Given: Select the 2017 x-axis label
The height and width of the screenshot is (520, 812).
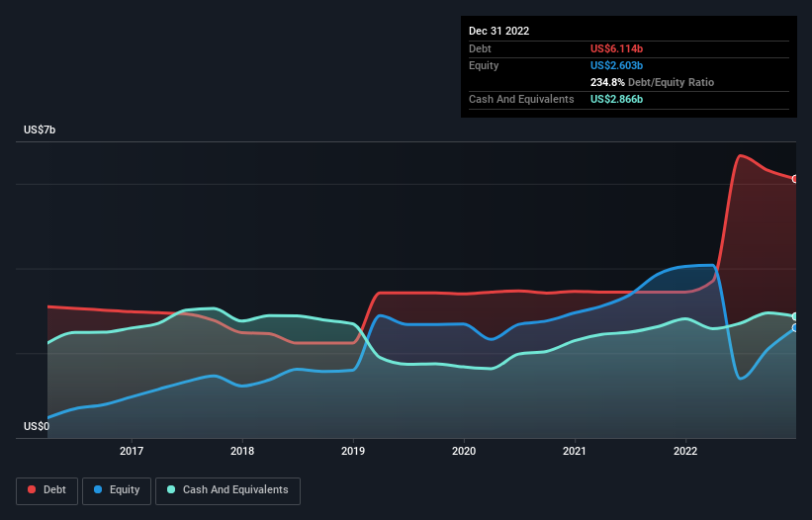Looking at the screenshot, I should 132,451.
